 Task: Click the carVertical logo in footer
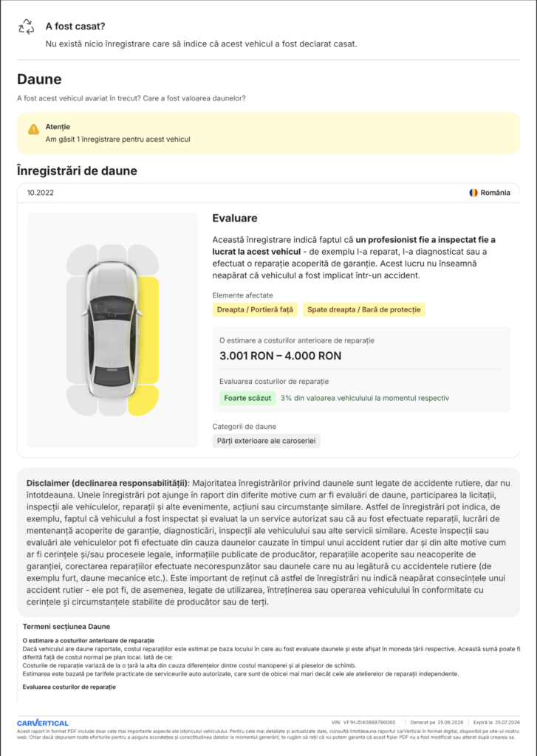[x=42, y=723]
